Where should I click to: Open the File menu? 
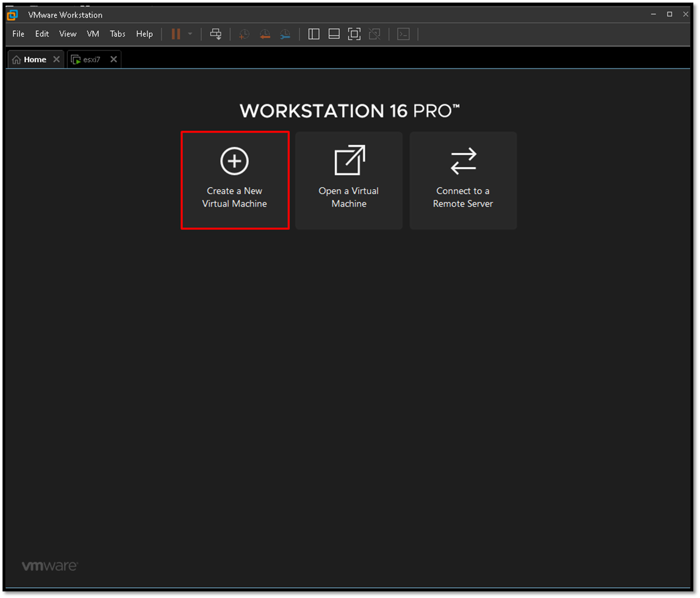[x=18, y=34]
